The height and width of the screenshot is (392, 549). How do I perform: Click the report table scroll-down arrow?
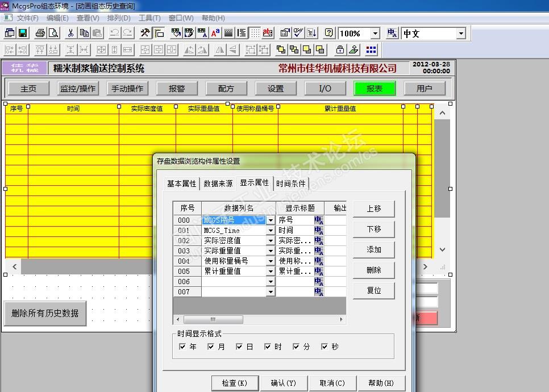(442, 249)
